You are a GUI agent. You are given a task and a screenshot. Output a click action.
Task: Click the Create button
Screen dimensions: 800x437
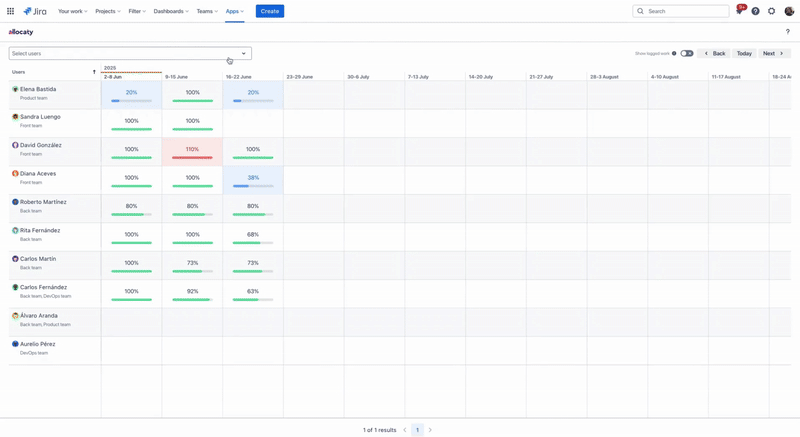[x=270, y=11]
